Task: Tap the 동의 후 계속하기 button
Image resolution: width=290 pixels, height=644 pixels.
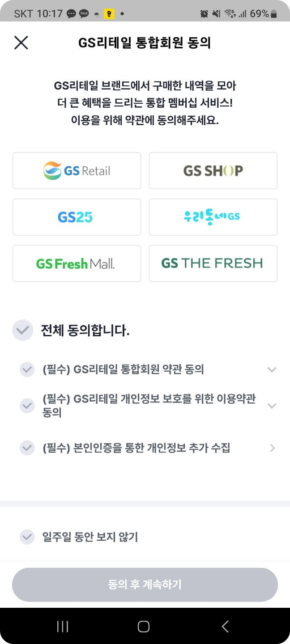Action: click(145, 584)
